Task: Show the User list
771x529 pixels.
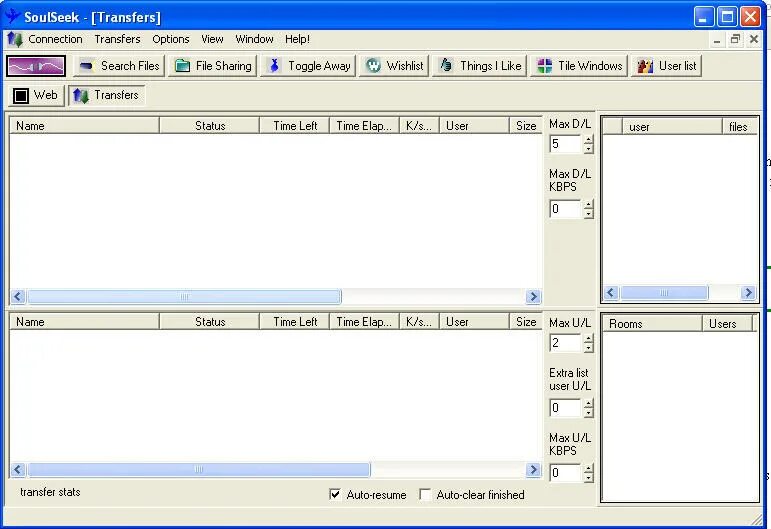Action: pos(666,66)
